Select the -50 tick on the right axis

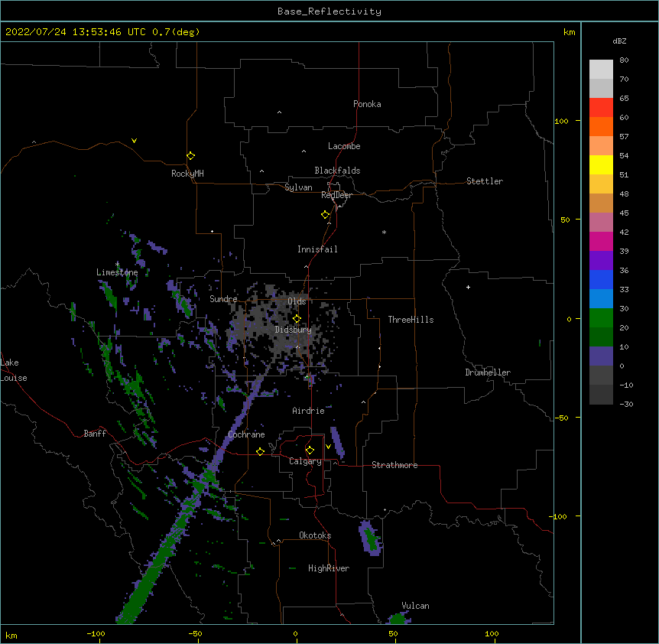coord(561,418)
